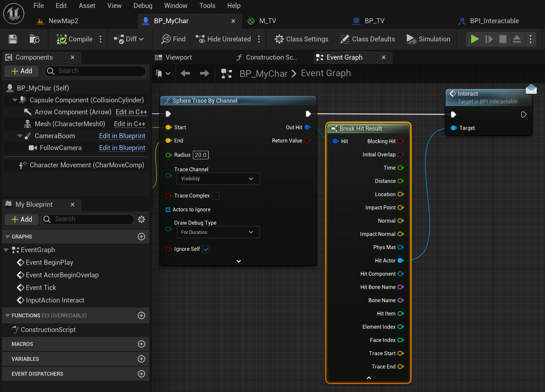Viewport: 545px width, 392px height.
Task: Open the Trace Channel Visibility dropdown
Action: coord(218,179)
